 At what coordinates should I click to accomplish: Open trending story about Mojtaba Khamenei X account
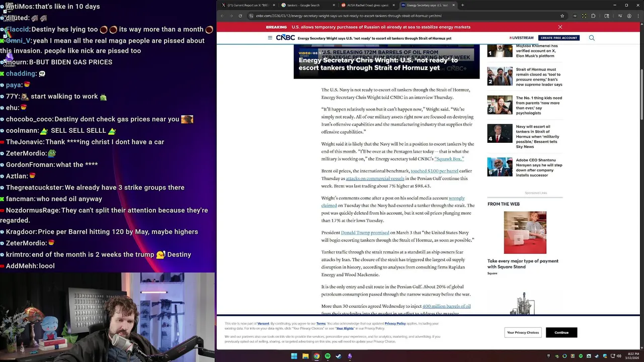click(x=536, y=51)
